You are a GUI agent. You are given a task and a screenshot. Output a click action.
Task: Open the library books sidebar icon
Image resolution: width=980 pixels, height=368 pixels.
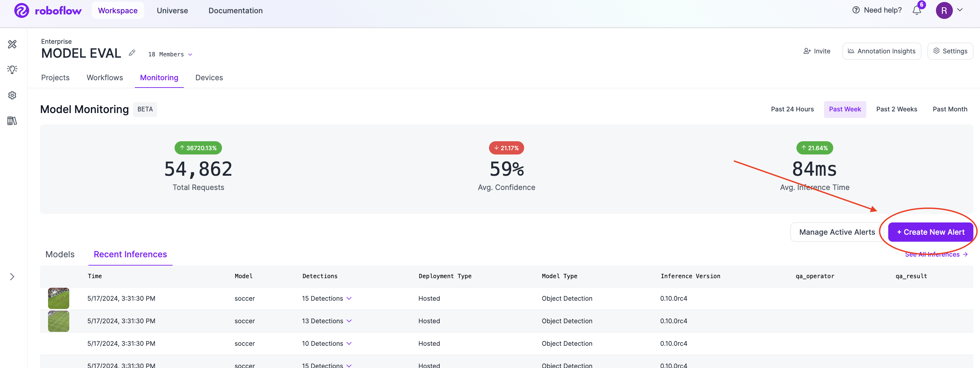(12, 121)
